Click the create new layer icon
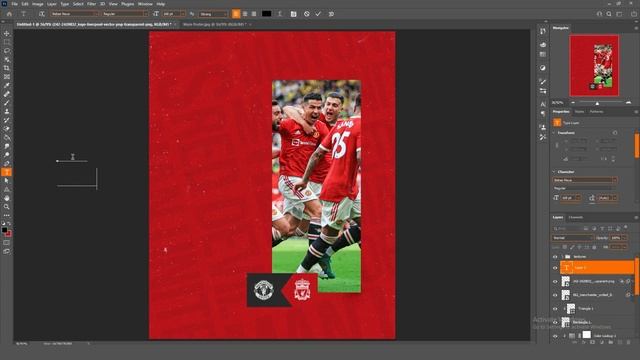 620,342
